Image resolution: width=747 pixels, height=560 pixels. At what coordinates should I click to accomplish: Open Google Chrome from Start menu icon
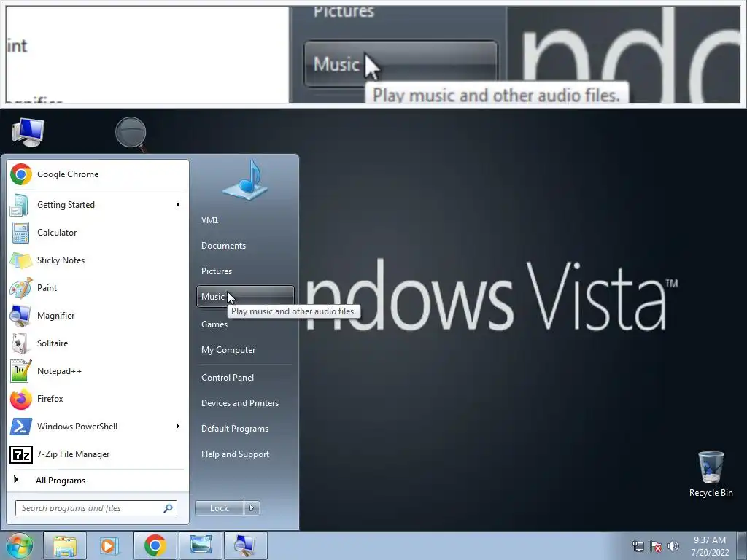[21, 174]
